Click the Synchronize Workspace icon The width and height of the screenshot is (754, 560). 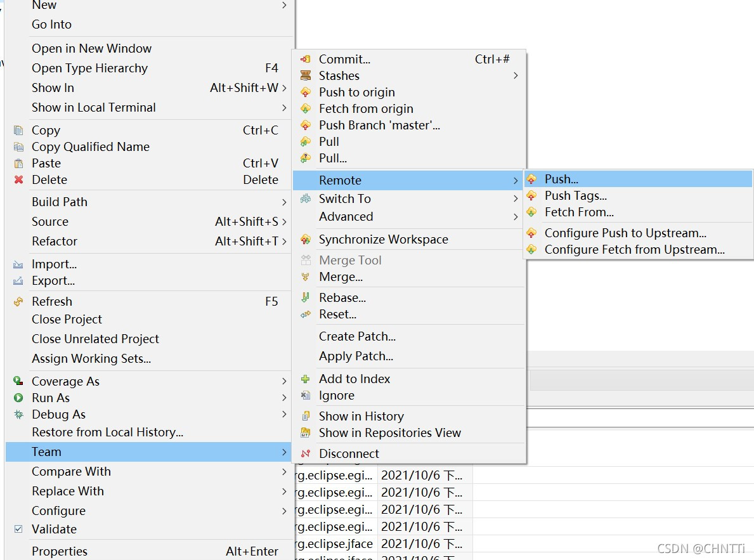point(306,239)
